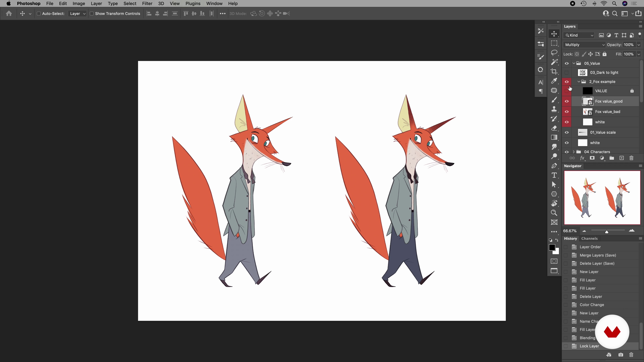Open the Fill percentage dropdown
The image size is (644, 362).
(639, 54)
